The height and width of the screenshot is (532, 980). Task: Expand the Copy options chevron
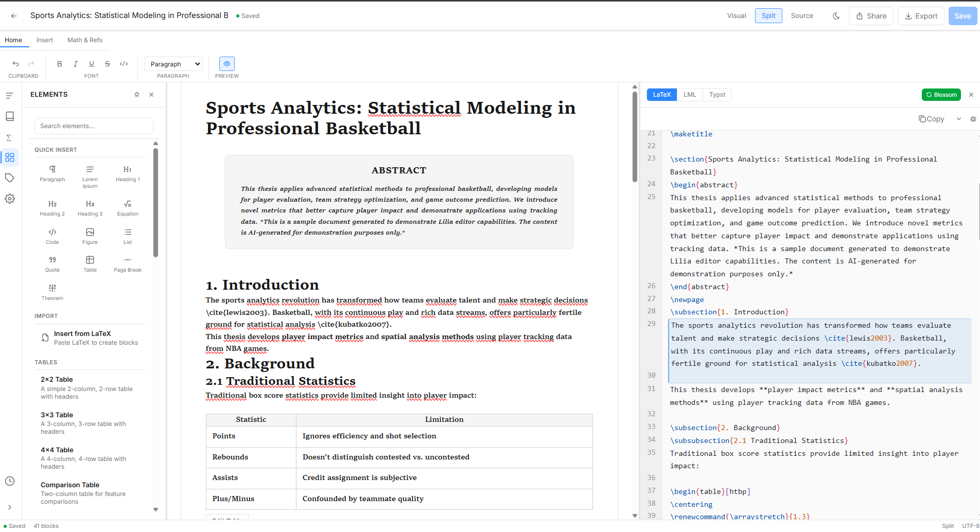[959, 119]
